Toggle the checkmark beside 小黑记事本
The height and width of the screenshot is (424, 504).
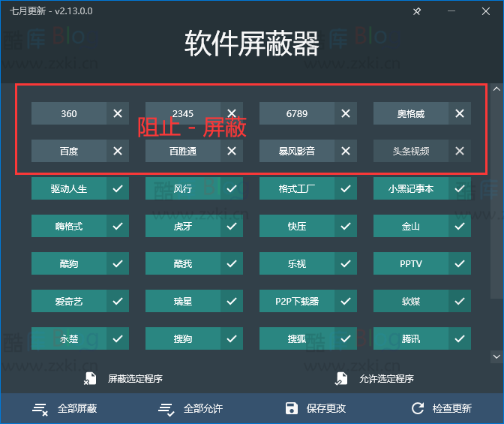click(x=460, y=188)
